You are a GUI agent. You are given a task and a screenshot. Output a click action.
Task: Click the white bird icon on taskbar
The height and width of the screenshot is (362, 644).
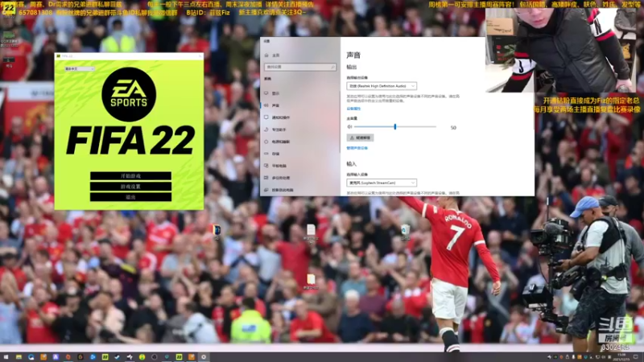pyautogui.click(x=130, y=357)
